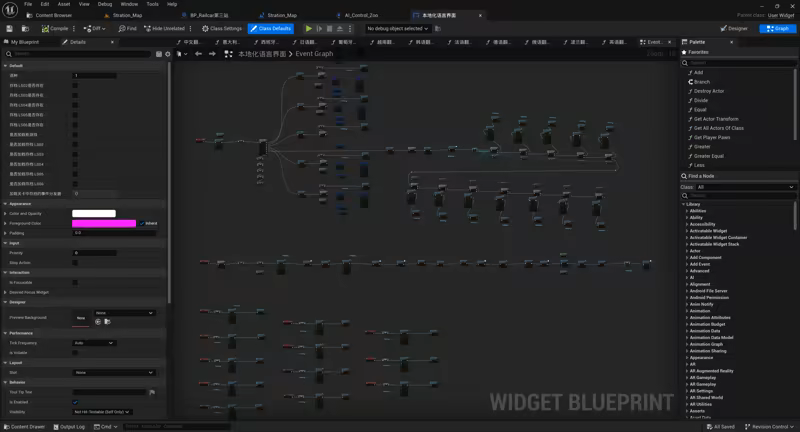Toggle the Is Focusable checkbox
Image resolution: width=800 pixels, height=432 pixels.
(75, 282)
